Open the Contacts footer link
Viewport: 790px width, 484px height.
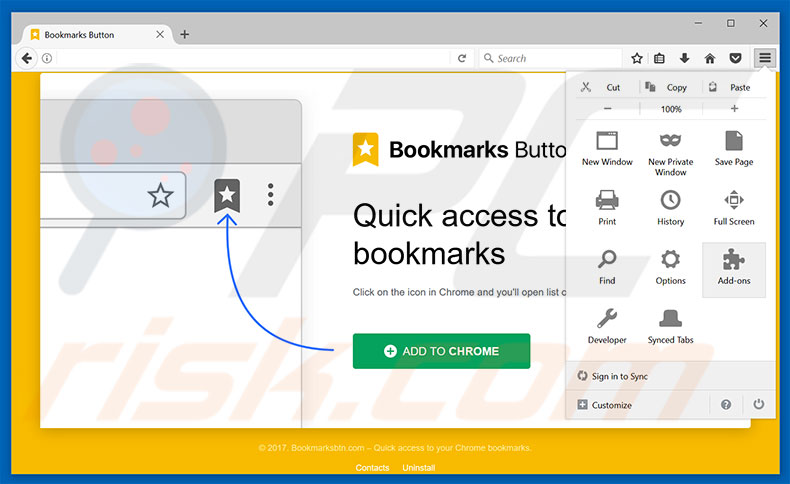coord(372,467)
